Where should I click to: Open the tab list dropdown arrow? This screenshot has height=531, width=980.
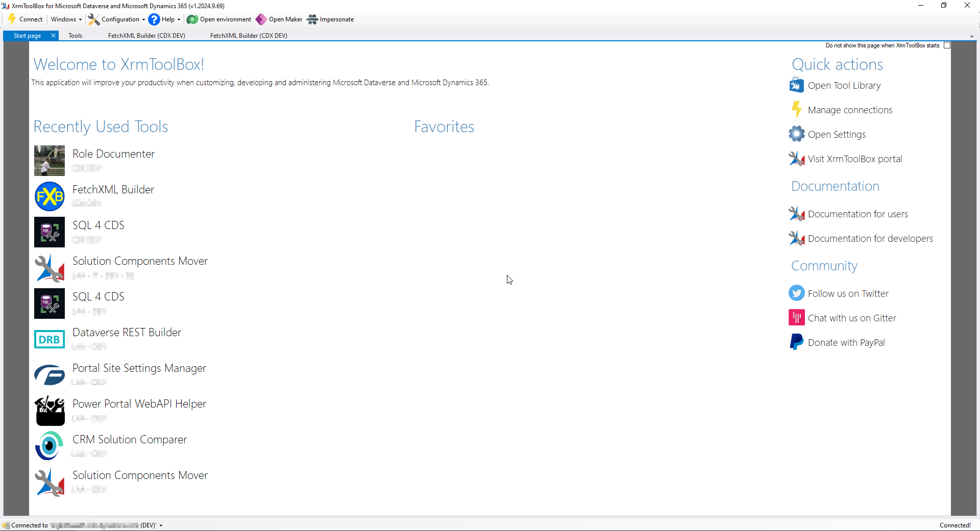click(972, 37)
